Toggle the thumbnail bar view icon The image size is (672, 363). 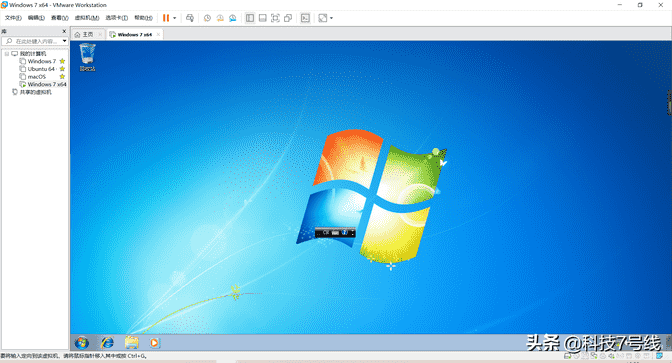click(x=263, y=18)
